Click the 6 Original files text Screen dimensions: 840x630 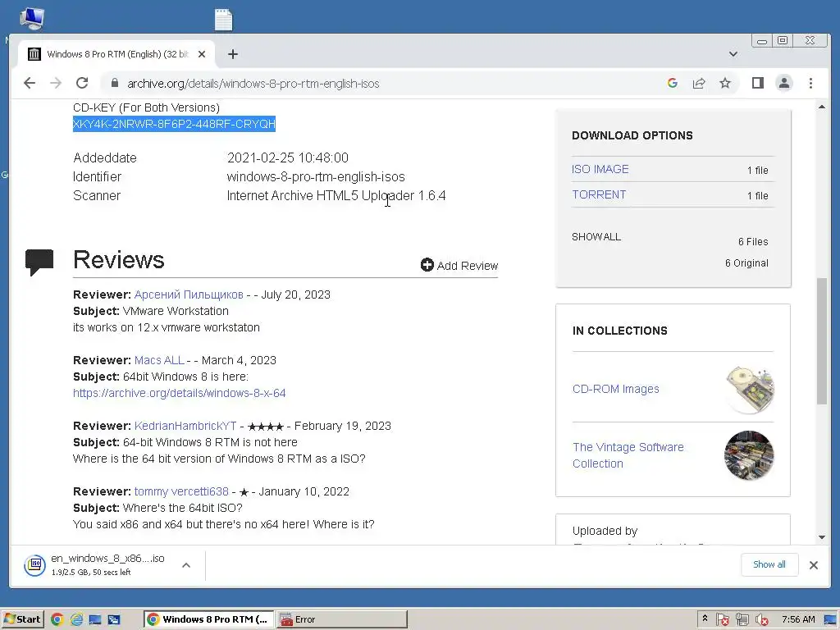[x=746, y=263]
